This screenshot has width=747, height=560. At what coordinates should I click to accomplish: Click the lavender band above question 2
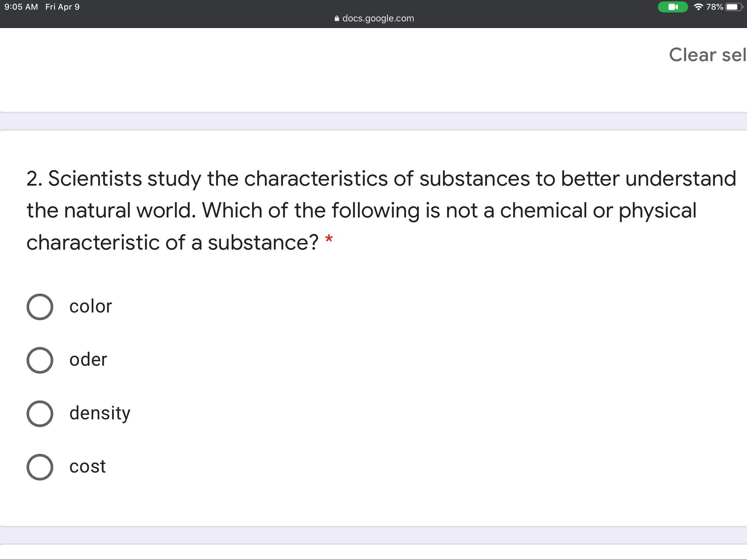click(373, 121)
